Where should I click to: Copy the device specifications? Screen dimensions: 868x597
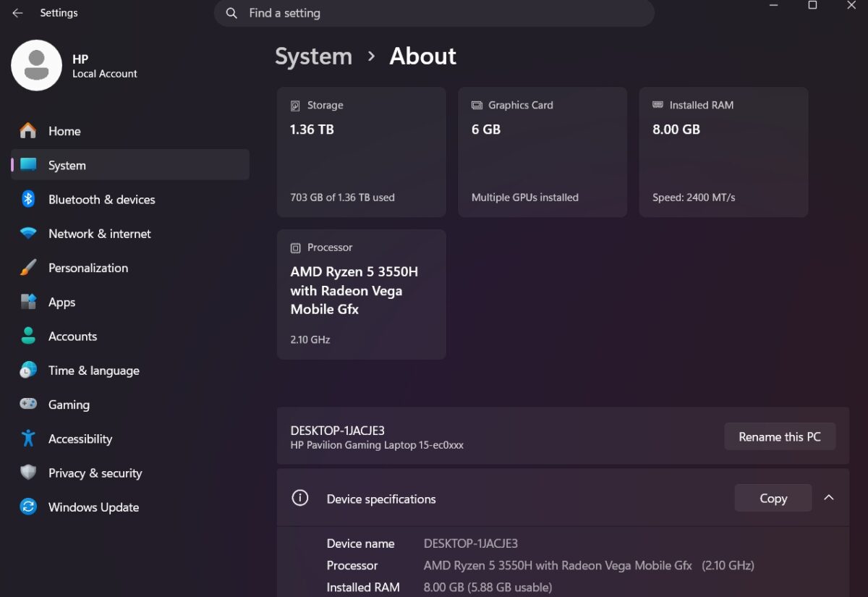(x=773, y=498)
